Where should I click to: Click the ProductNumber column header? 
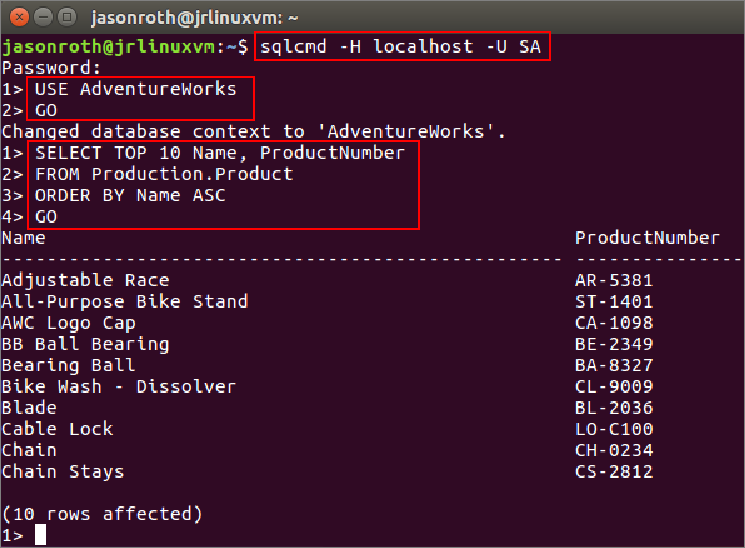[x=647, y=238]
